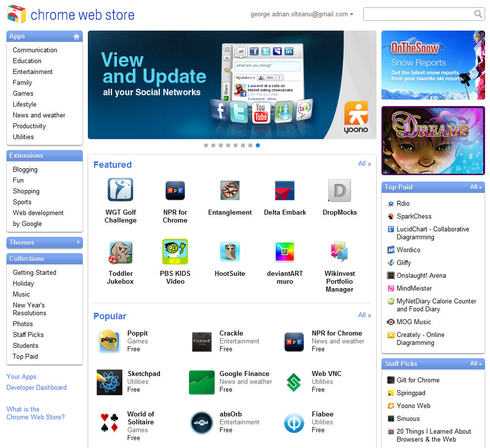This screenshot has height=448, width=490.
Task: Click the home icon in Apps header
Action: (76, 37)
